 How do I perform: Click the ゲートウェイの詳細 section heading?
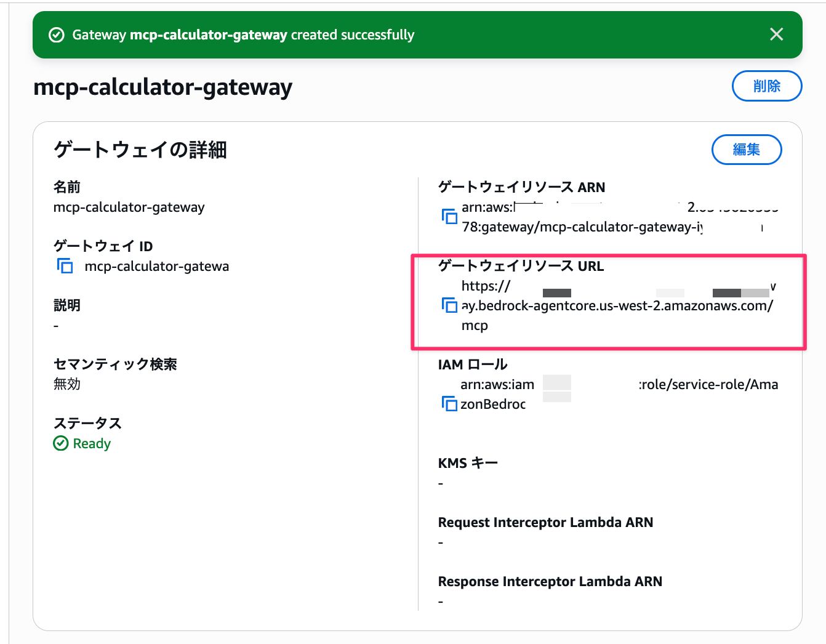pyautogui.click(x=140, y=150)
